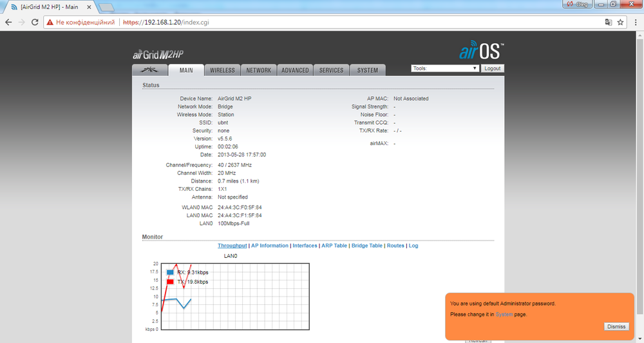
Task: Show the AP Information monitor
Action: [269, 246]
